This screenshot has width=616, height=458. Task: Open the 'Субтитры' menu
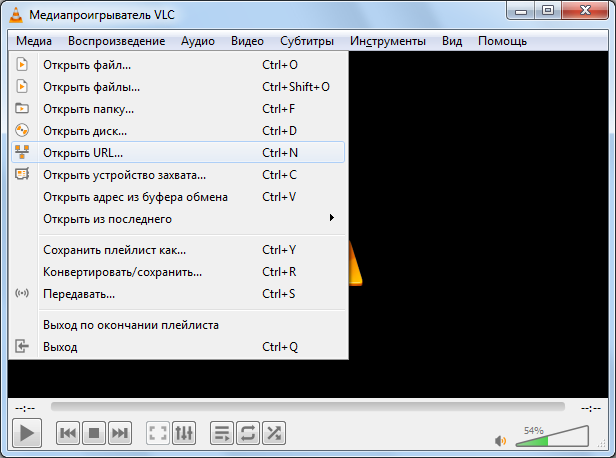click(x=307, y=41)
